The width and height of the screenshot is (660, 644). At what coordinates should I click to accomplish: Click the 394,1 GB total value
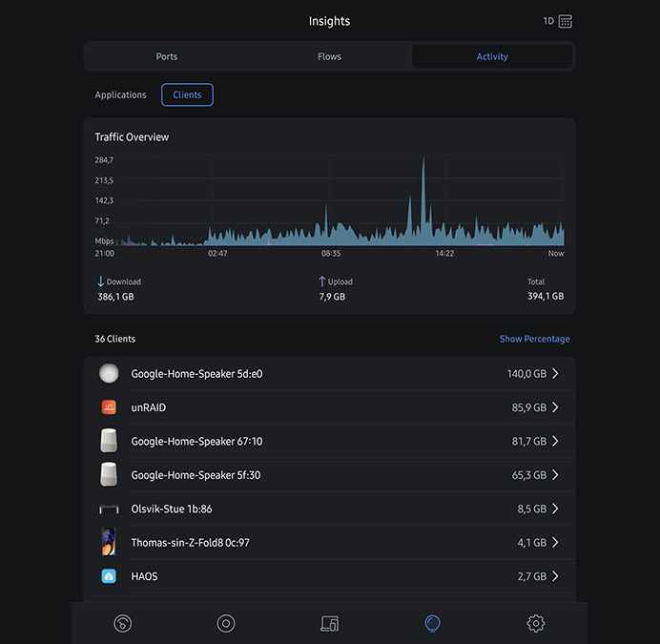546,296
